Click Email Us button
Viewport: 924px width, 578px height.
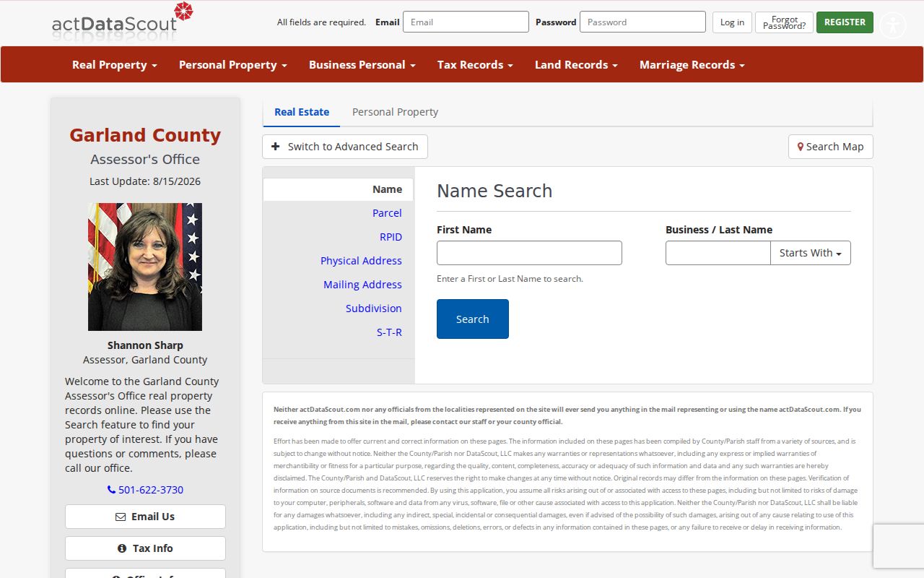click(145, 517)
